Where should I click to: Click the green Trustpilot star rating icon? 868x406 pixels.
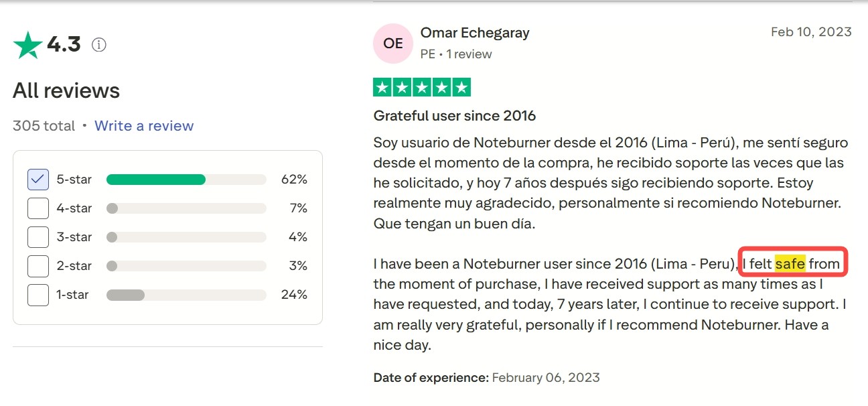point(27,45)
